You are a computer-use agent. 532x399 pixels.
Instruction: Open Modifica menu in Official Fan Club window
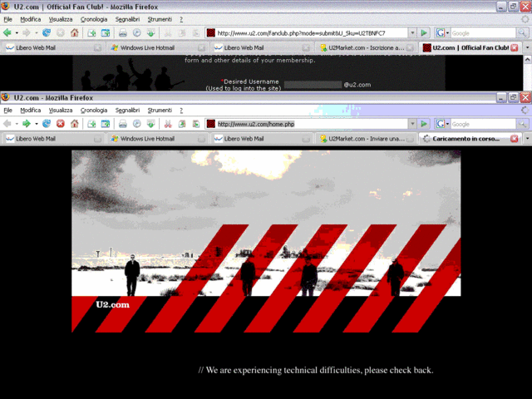coord(31,19)
